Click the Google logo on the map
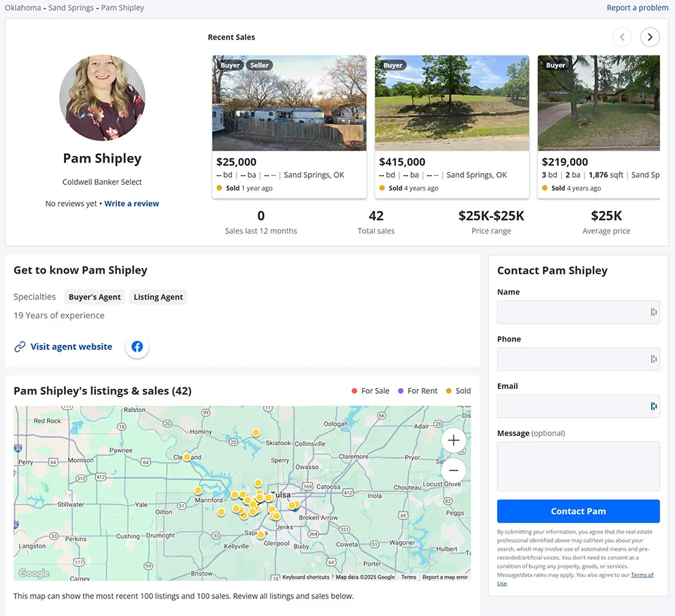This screenshot has width=675, height=616. [x=34, y=573]
